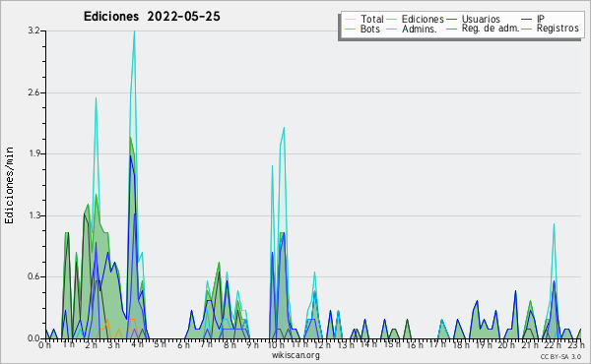Click the '22 h' x-axis tick label

click(553, 345)
